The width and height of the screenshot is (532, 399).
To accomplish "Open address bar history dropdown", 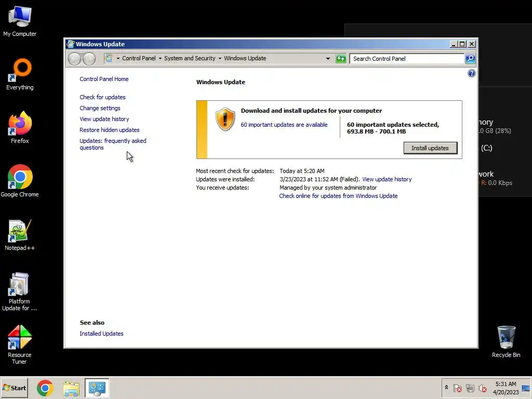I will [x=328, y=58].
